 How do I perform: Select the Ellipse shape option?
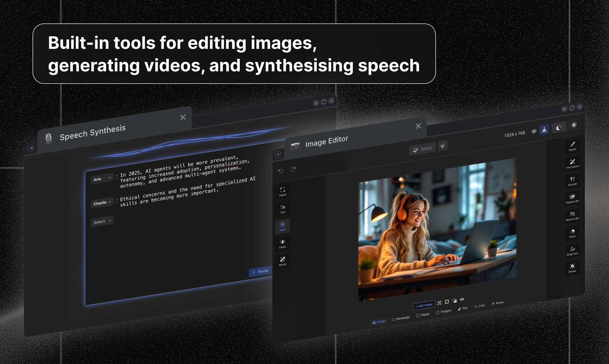[423, 315]
